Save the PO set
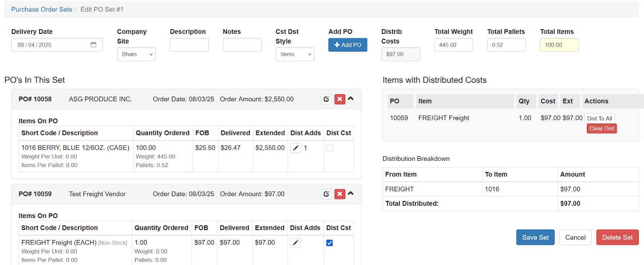The width and height of the screenshot is (644, 265). [x=535, y=238]
